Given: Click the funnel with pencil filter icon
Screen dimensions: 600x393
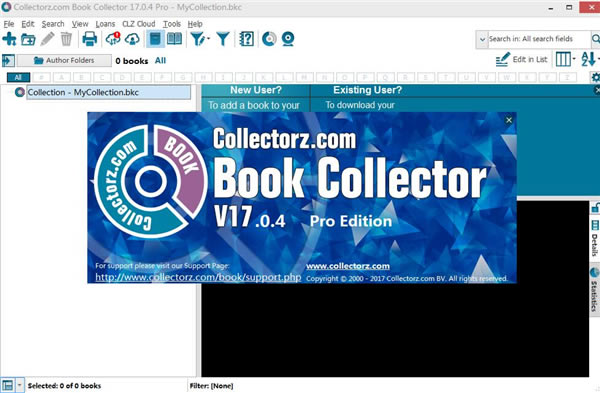Looking at the screenshot, I should pyautogui.click(x=198, y=39).
